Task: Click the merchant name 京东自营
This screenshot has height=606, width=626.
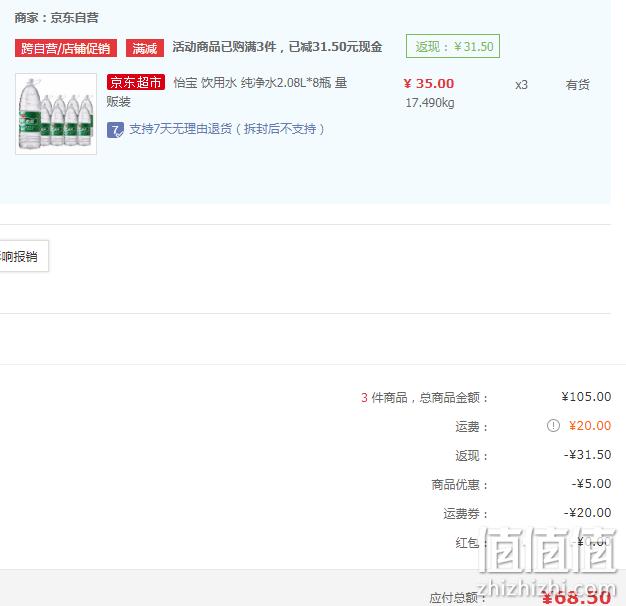Action: [x=74, y=18]
